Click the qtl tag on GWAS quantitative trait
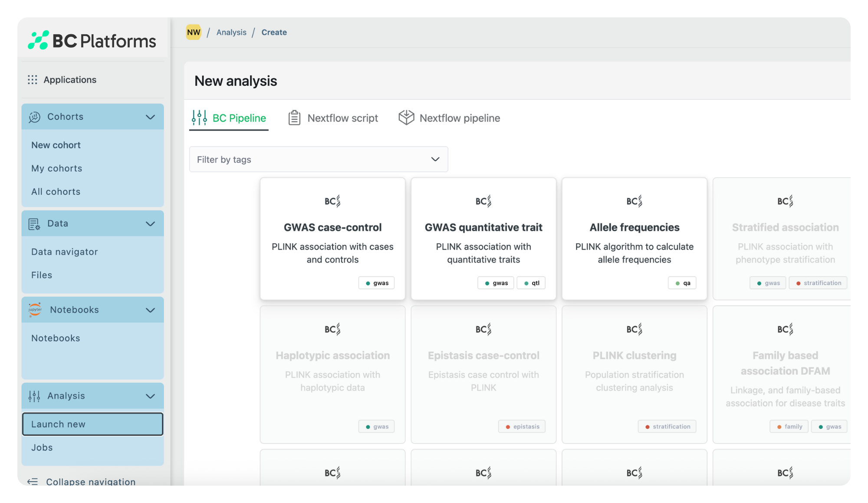 531,283
